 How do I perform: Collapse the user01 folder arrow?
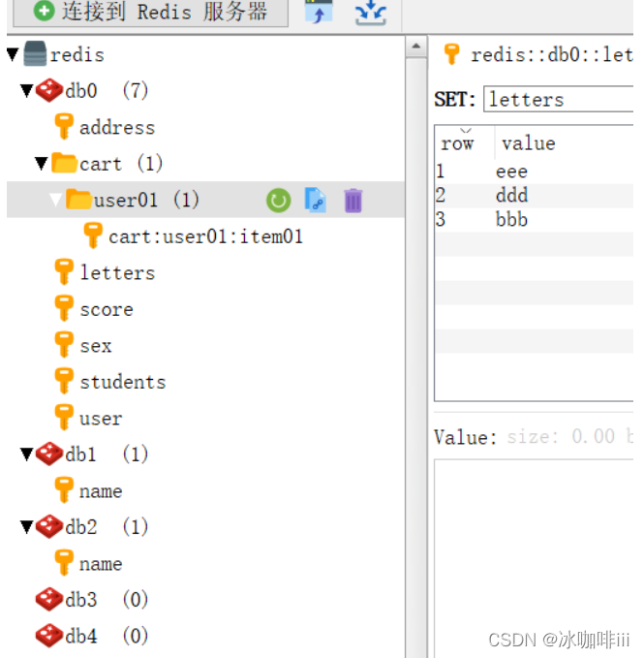(55, 200)
